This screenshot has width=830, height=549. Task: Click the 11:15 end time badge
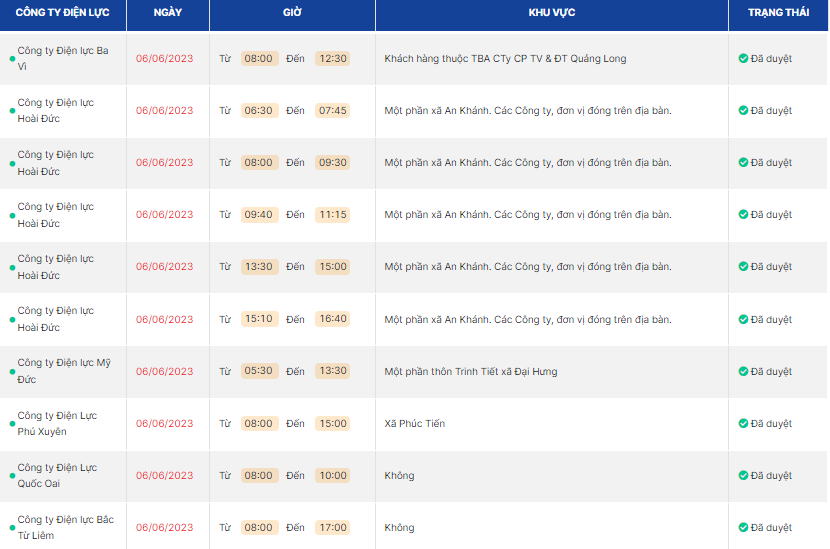coord(332,214)
